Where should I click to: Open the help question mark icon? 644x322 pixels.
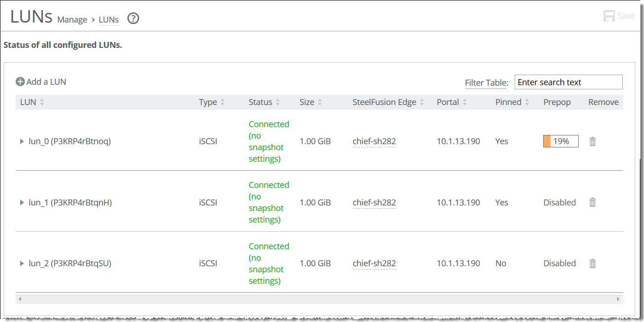coord(133,18)
